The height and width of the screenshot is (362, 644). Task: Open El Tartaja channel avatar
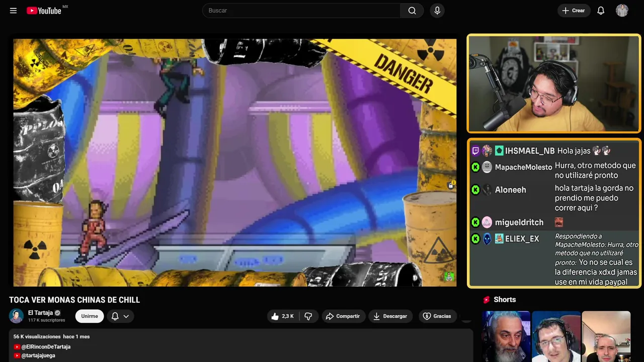(x=16, y=316)
